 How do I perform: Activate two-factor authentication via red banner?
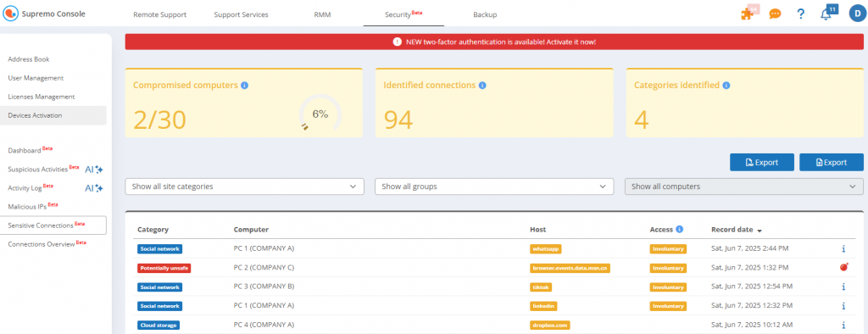point(494,42)
